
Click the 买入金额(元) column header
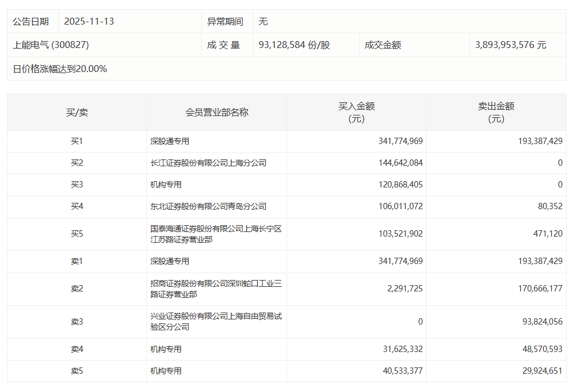click(x=356, y=113)
